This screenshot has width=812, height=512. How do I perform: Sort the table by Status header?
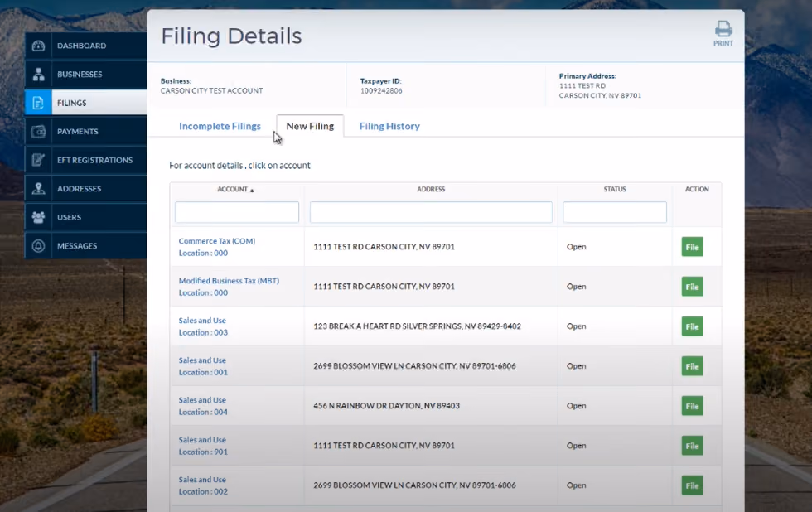[615, 189]
